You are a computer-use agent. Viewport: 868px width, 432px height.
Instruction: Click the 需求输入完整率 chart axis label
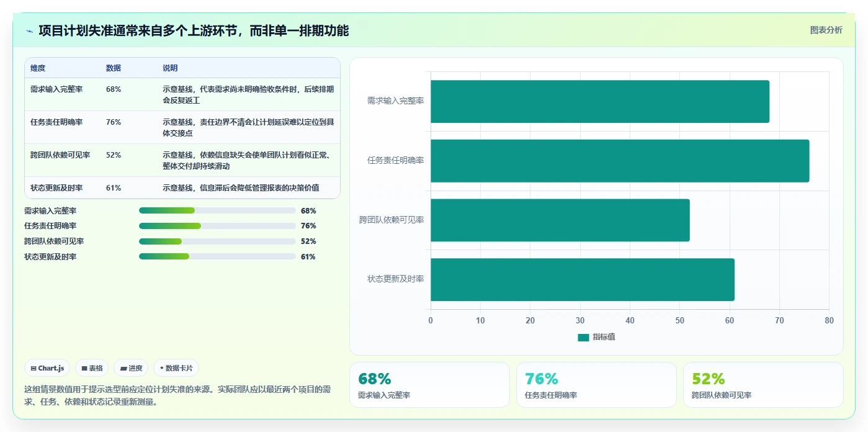(x=395, y=101)
